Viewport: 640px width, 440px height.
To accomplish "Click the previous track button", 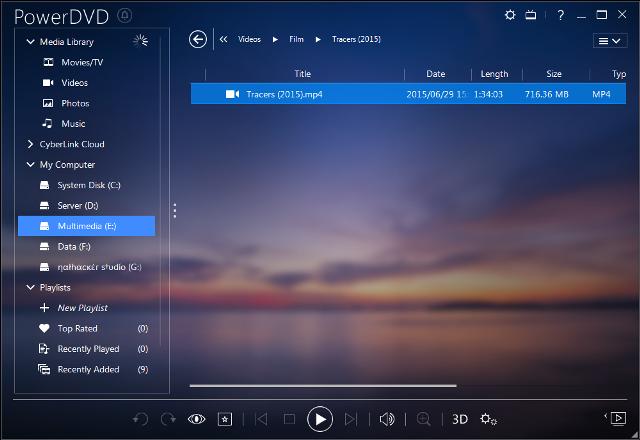I will (261, 419).
